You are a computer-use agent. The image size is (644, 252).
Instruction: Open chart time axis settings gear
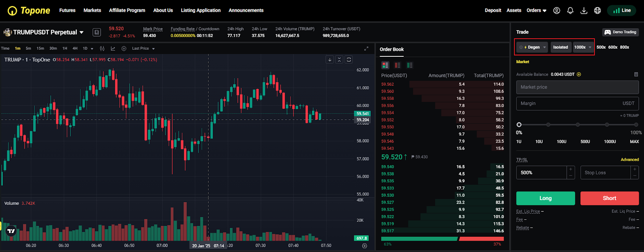pos(365,246)
